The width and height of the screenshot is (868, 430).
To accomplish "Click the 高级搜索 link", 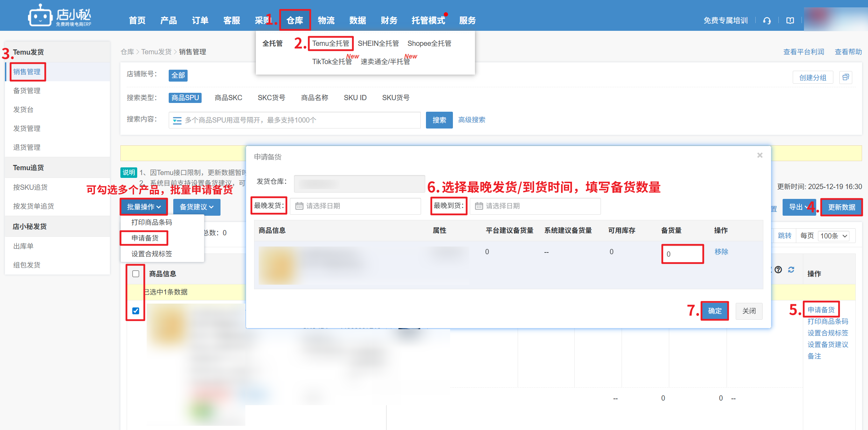I will pyautogui.click(x=471, y=120).
